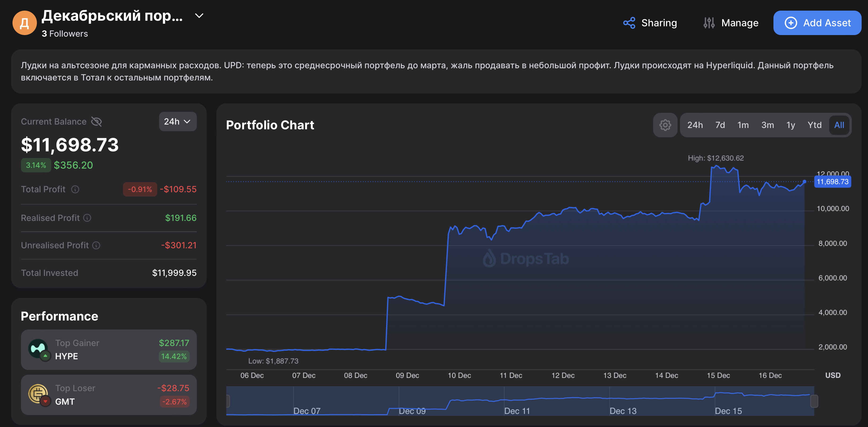The height and width of the screenshot is (427, 868).
Task: Click the Top Gainer HYPE card
Action: (108, 349)
